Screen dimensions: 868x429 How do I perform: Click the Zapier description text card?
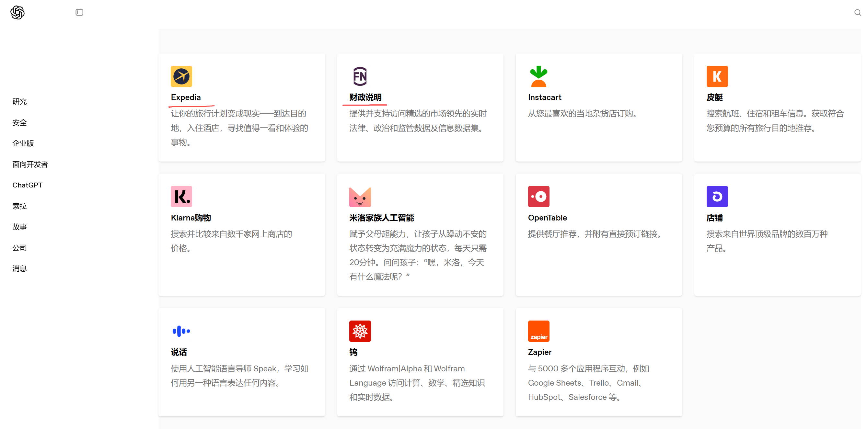pos(588,383)
